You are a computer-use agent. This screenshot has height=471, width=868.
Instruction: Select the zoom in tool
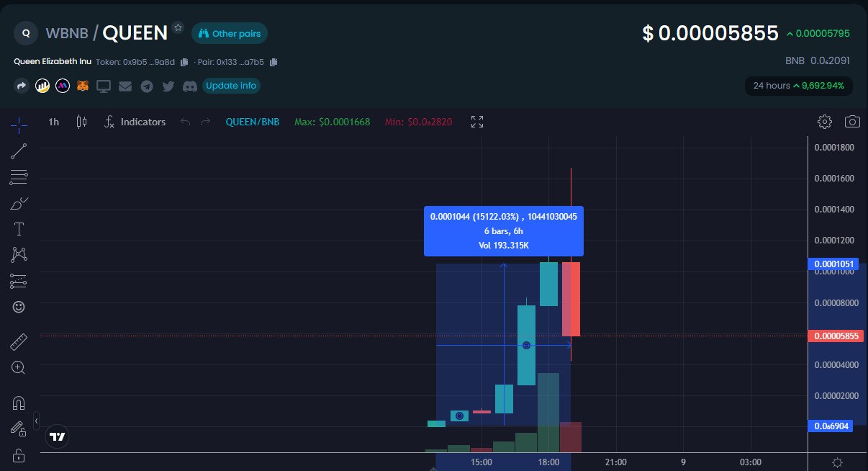point(19,367)
